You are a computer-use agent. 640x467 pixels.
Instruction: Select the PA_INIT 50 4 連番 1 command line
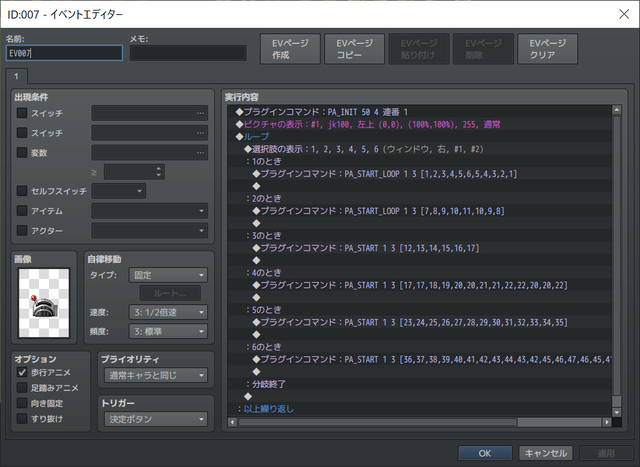point(420,112)
